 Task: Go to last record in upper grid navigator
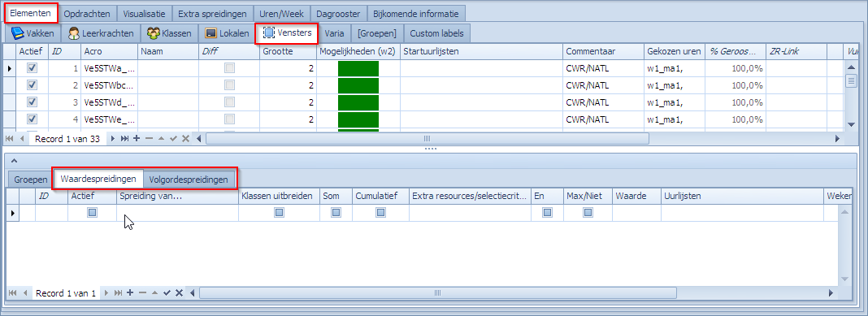click(x=124, y=138)
